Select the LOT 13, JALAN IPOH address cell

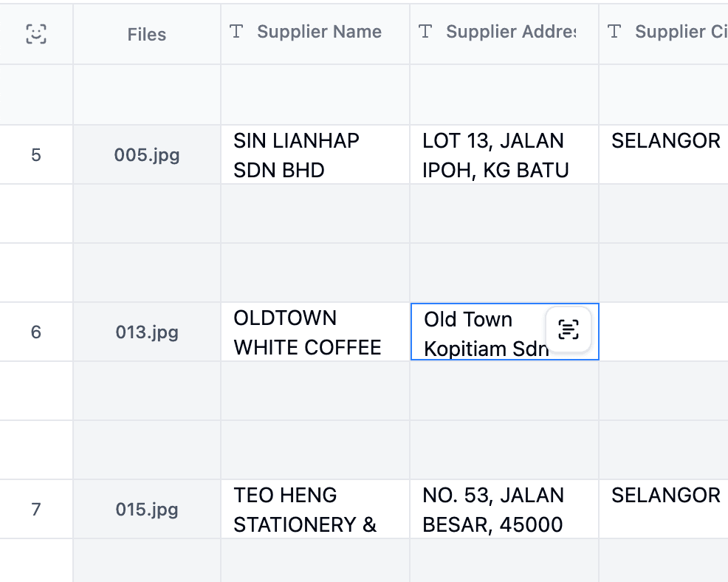point(504,154)
